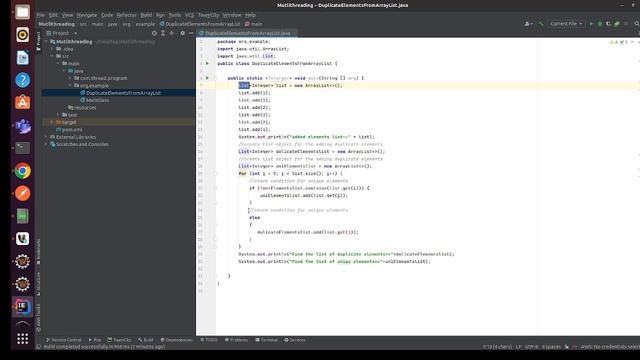
Task: Open Search Everywhere magnifier icon
Action: pos(637,24)
